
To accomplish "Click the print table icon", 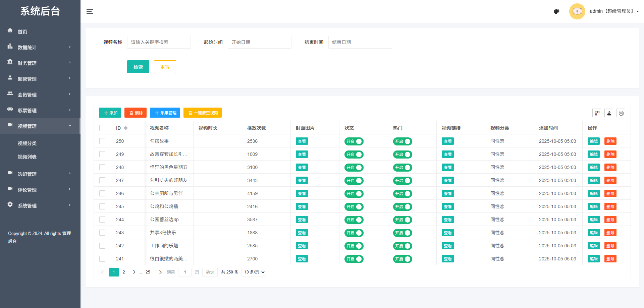I will [x=621, y=113].
